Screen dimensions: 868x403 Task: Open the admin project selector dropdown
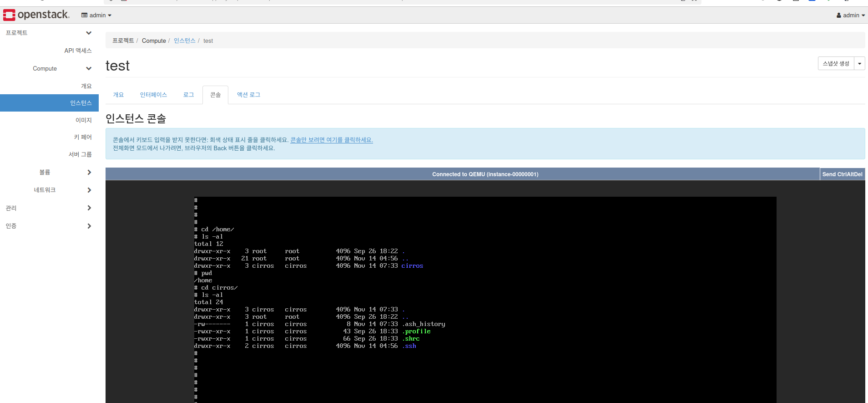96,15
